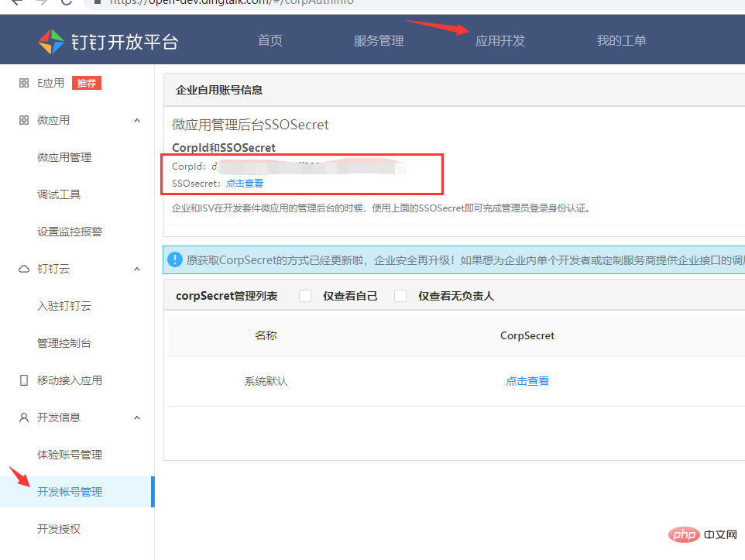The width and height of the screenshot is (745, 560).
Task: Tick the 仅查看自己 checkbox
Action: 305,296
